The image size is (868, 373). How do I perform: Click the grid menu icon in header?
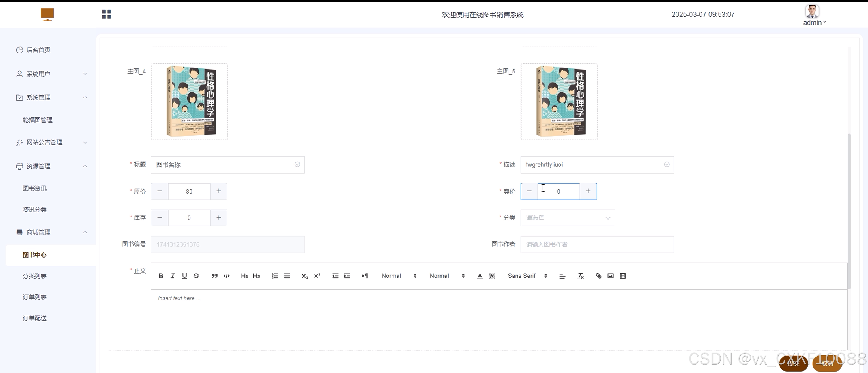click(106, 14)
